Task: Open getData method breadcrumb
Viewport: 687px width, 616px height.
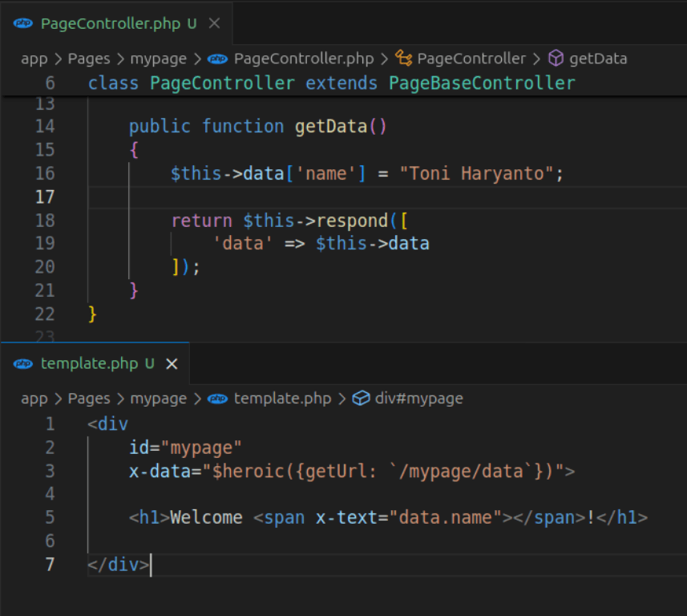Action: pos(598,59)
